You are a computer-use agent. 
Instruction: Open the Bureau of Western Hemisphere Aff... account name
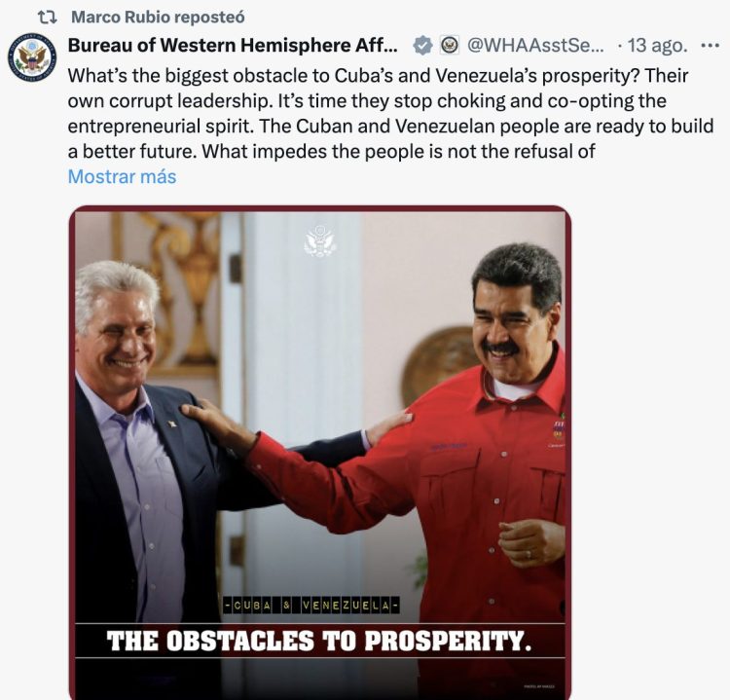click(233, 45)
